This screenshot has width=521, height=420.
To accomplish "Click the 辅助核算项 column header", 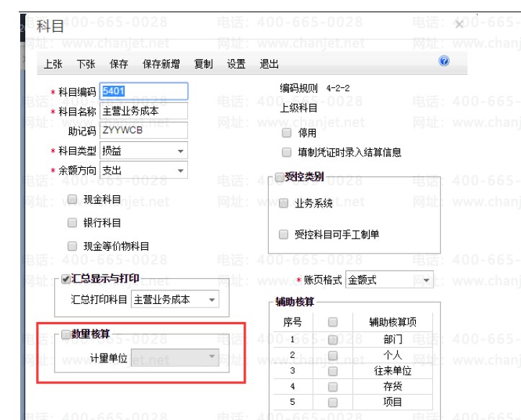I will click(x=393, y=321).
